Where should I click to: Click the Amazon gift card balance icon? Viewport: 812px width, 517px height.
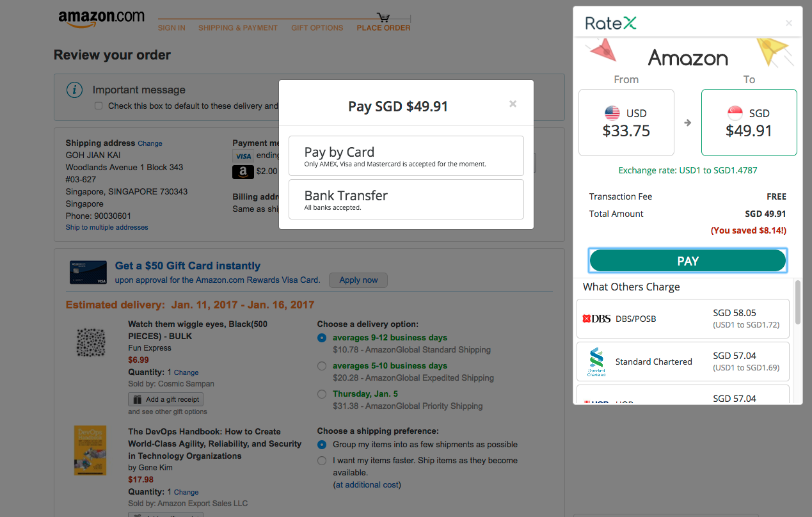(243, 171)
